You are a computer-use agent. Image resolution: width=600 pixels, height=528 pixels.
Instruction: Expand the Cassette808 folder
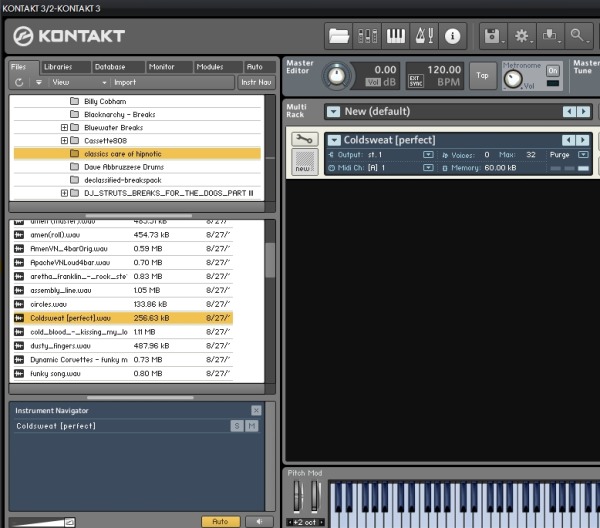tap(64, 140)
